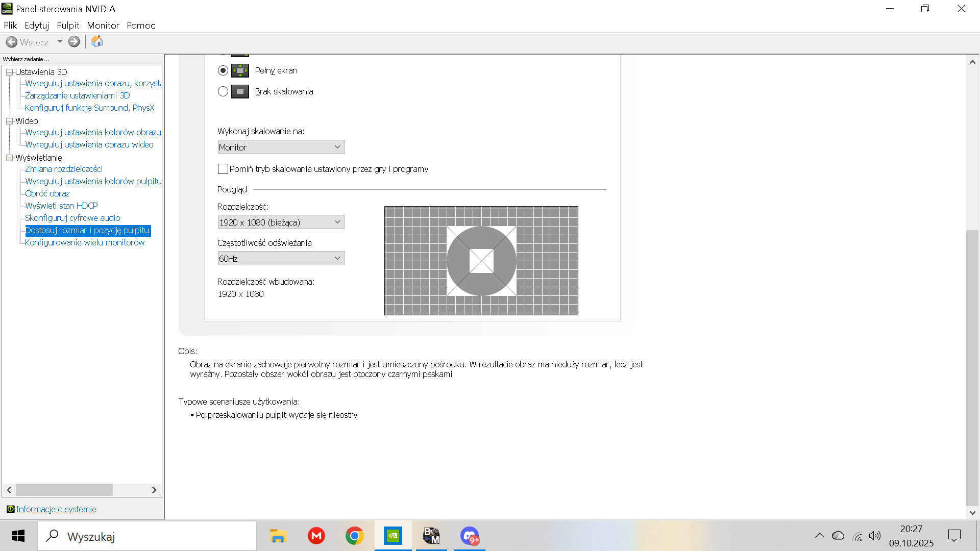
Task: Select the Brak skalowania radio button
Action: 223,91
